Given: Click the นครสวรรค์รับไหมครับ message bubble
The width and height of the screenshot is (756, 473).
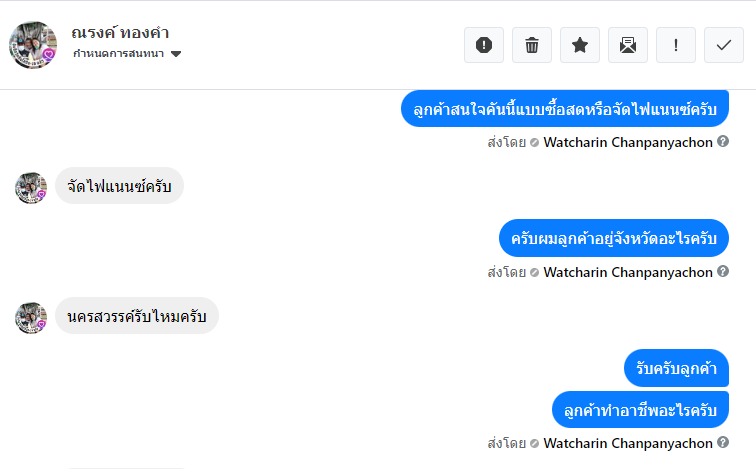Looking at the screenshot, I should click(137, 316).
